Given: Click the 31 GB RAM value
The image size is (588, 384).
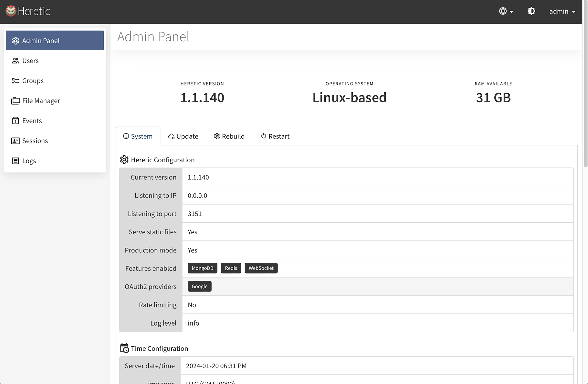Looking at the screenshot, I should click(493, 97).
